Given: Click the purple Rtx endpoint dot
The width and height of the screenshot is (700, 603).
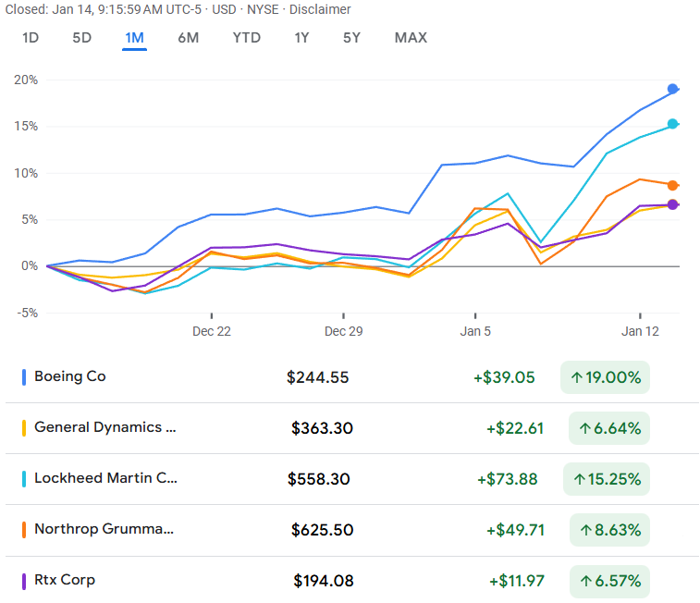Looking at the screenshot, I should pyautogui.click(x=673, y=205).
